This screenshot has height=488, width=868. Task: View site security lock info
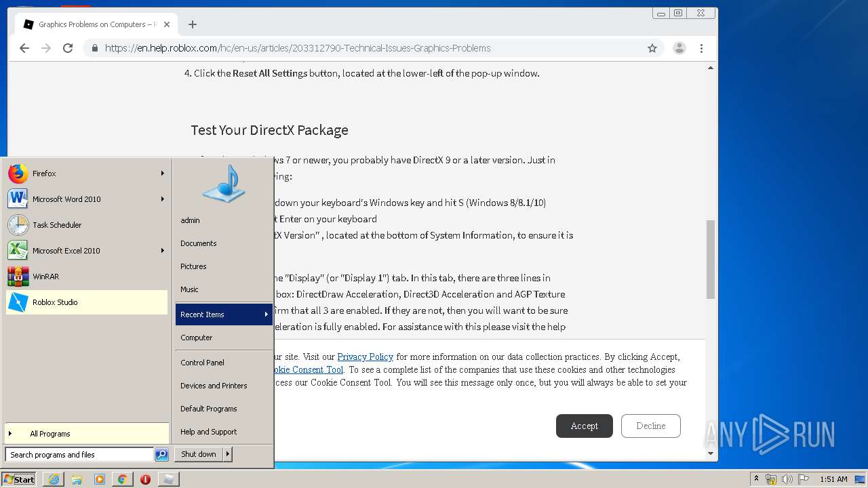tap(94, 48)
